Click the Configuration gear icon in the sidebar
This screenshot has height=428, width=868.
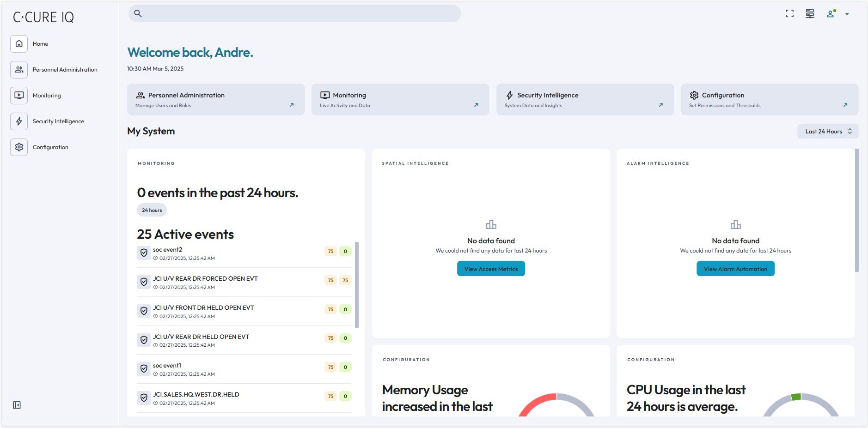19,147
